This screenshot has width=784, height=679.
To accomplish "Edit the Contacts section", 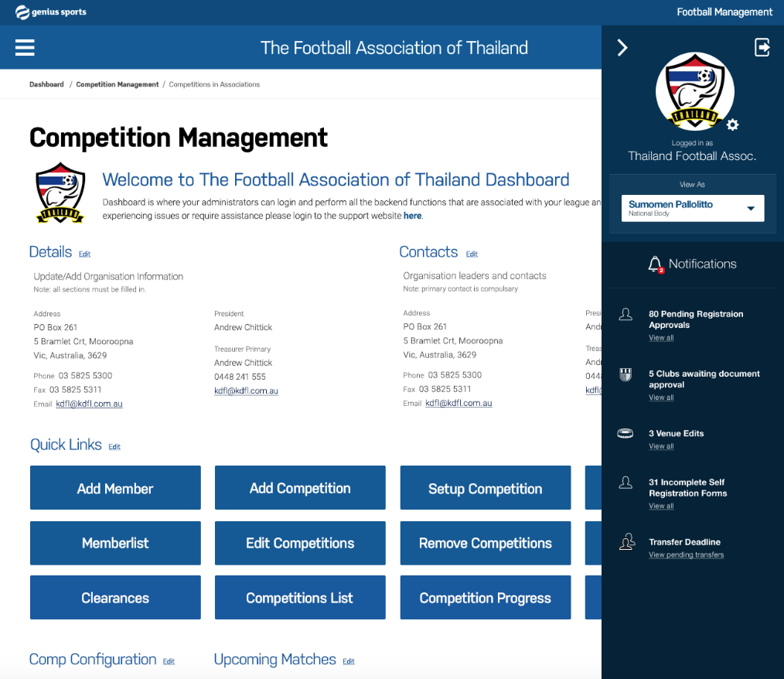I will tap(472, 254).
